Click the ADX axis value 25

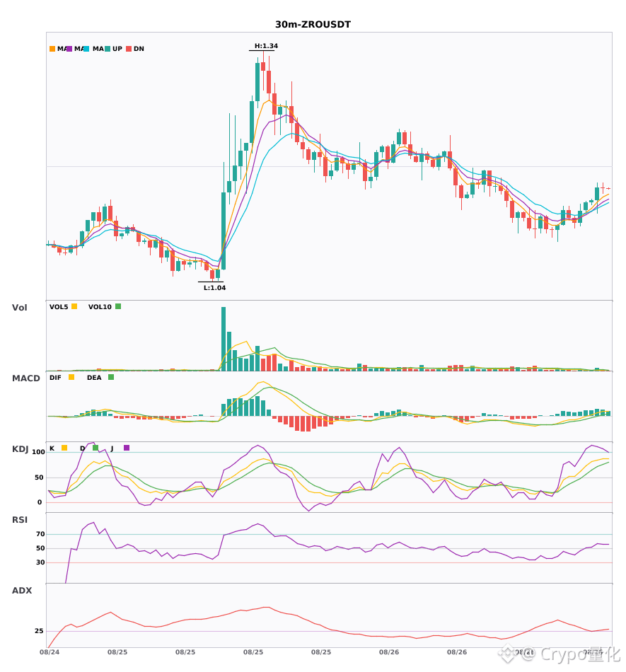[39, 631]
